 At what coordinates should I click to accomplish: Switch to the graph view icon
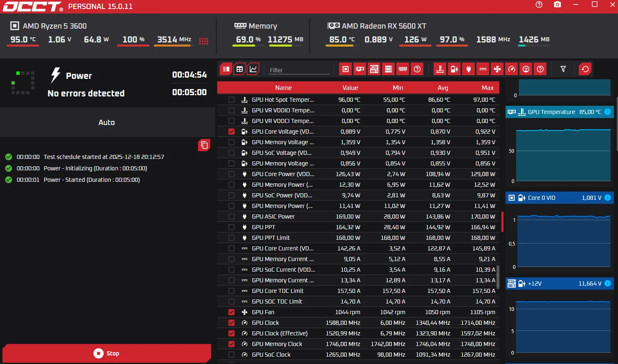coord(254,69)
